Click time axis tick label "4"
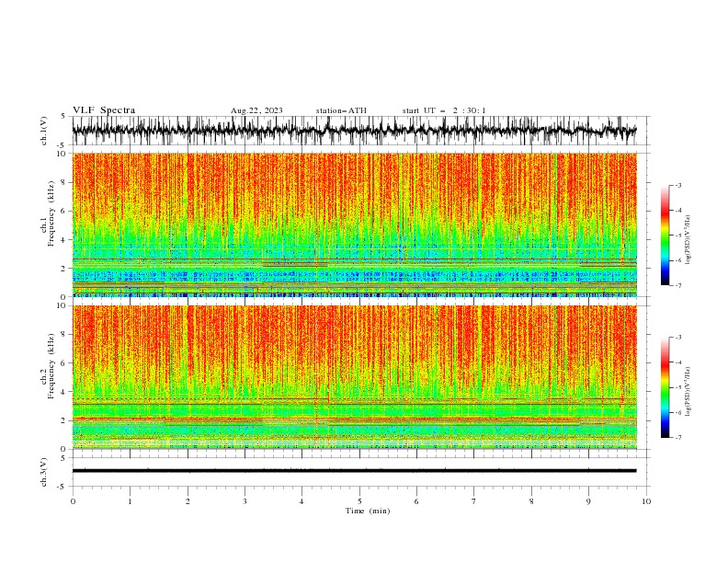 (x=301, y=501)
